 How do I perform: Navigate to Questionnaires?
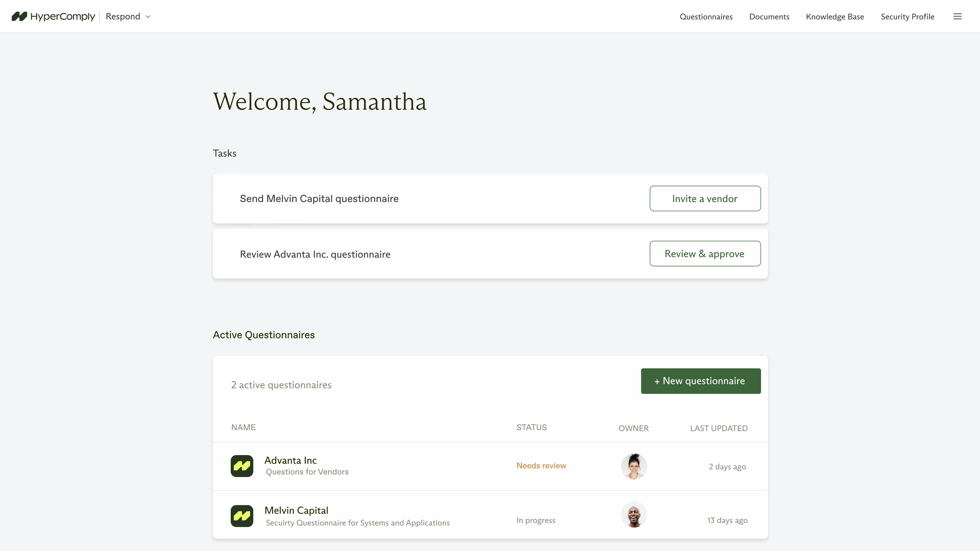pyautogui.click(x=706, y=16)
